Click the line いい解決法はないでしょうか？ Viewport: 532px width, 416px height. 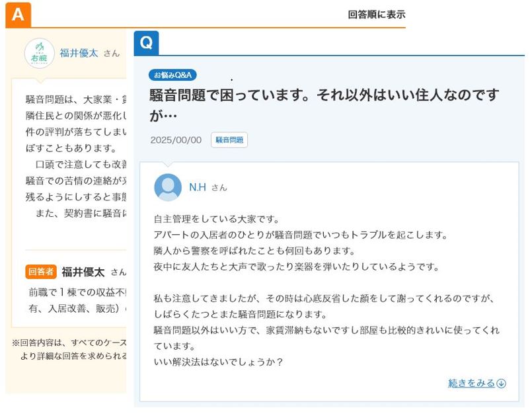[x=218, y=362]
